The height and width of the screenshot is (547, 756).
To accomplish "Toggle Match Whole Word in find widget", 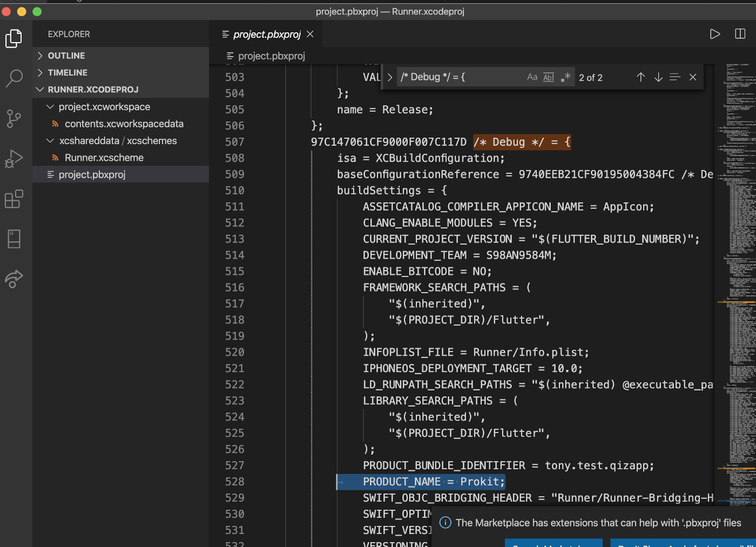I will pos(549,77).
